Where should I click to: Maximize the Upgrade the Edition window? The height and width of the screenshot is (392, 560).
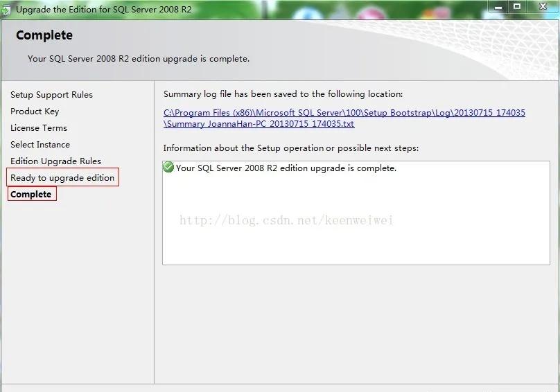coord(517,6)
